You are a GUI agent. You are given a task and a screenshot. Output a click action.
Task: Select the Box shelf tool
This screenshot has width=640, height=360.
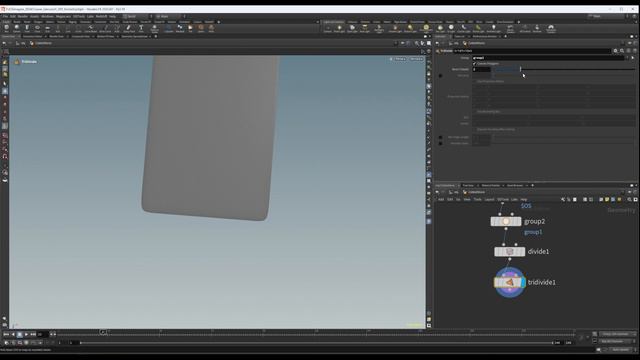pyautogui.click(x=6, y=28)
